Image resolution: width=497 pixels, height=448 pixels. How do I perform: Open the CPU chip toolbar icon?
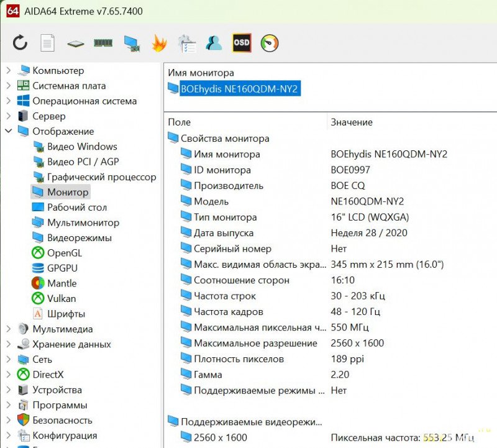[75, 43]
